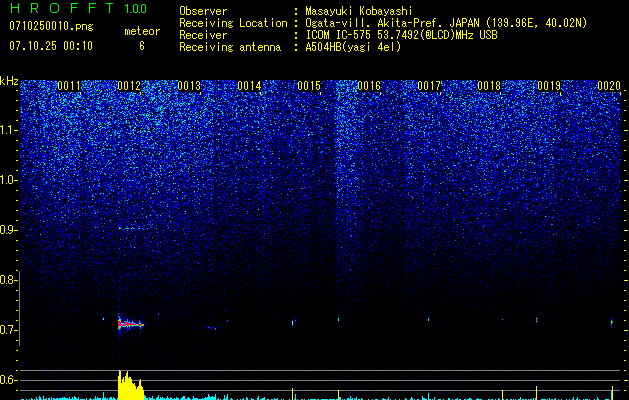Click the kHz axis unit label
This screenshot has width=629, height=400.
point(9,81)
